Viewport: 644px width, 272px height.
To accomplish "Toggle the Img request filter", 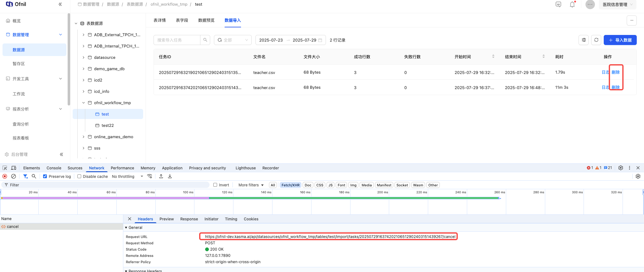I will tap(353, 185).
